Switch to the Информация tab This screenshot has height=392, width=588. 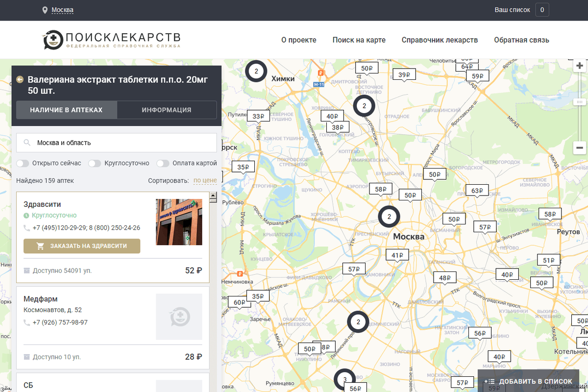(167, 110)
